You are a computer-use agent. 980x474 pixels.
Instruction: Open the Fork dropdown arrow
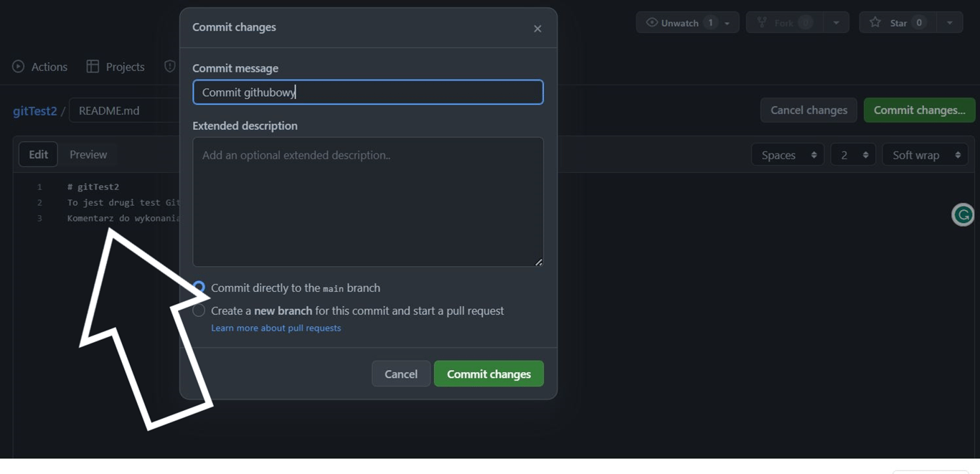pos(836,23)
